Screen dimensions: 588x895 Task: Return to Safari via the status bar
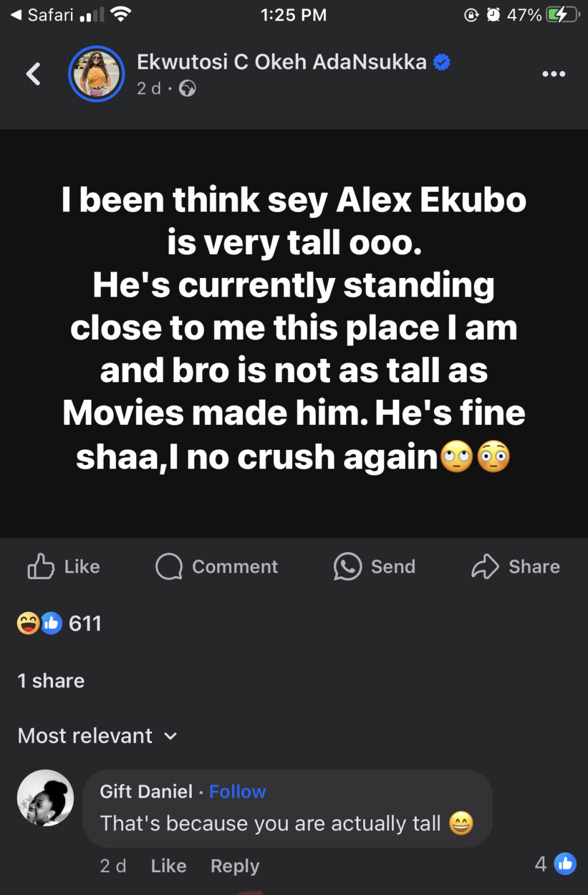click(x=42, y=15)
